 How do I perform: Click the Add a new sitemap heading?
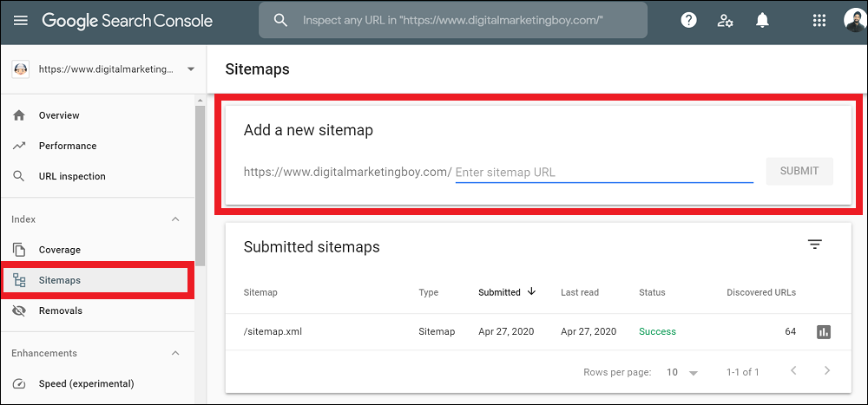pyautogui.click(x=308, y=131)
